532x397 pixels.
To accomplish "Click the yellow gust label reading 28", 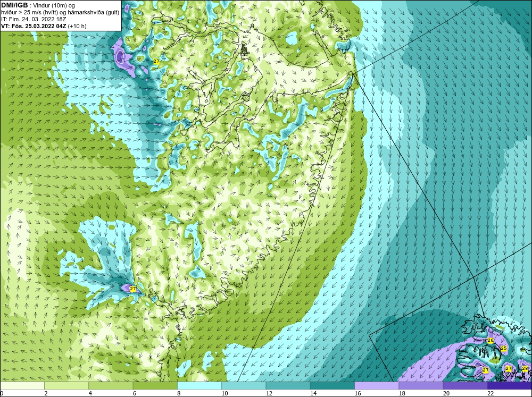I will pos(525,368).
